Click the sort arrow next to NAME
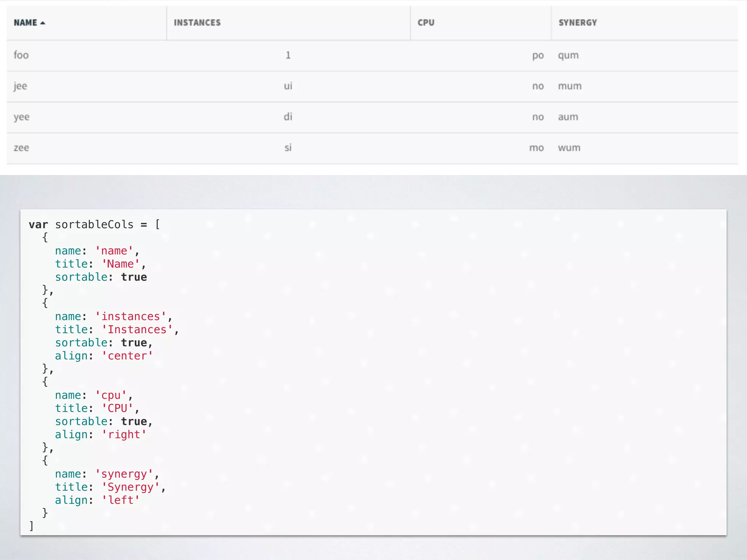Image resolution: width=747 pixels, height=560 pixels. 43,23
